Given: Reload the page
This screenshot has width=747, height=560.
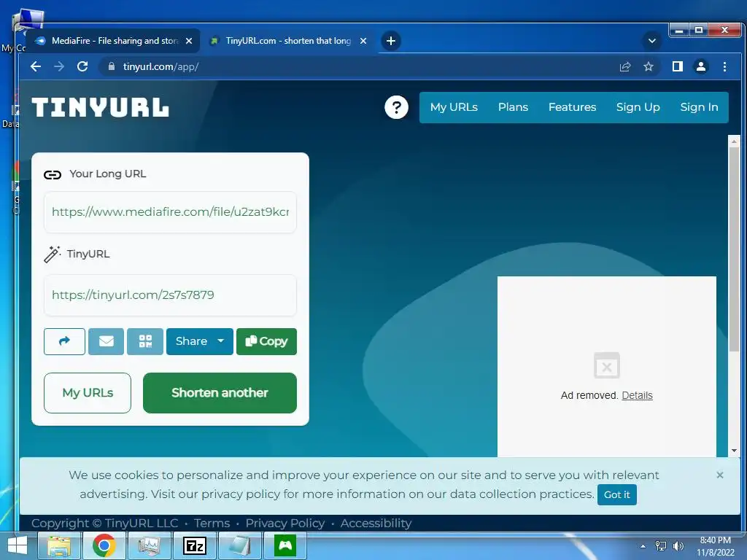Looking at the screenshot, I should click(x=82, y=66).
